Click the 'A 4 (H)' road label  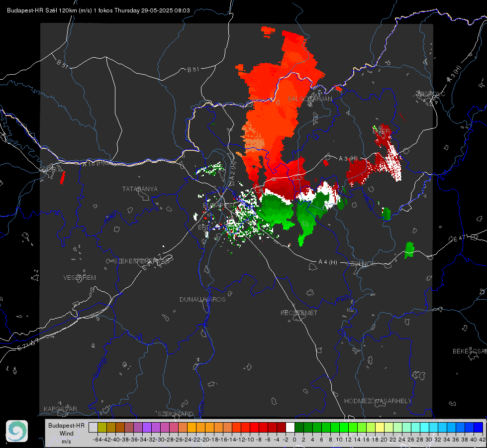[328, 262]
